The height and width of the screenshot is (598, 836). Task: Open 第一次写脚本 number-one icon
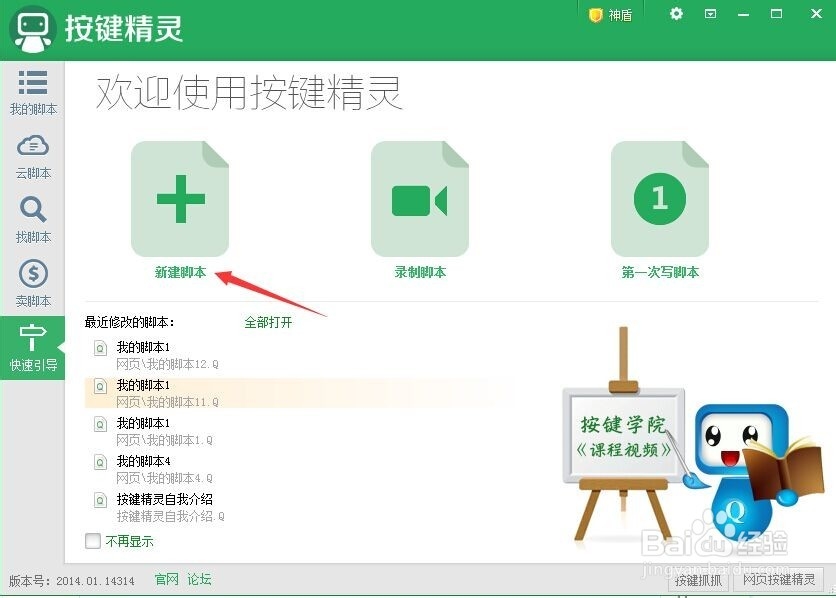coord(660,199)
